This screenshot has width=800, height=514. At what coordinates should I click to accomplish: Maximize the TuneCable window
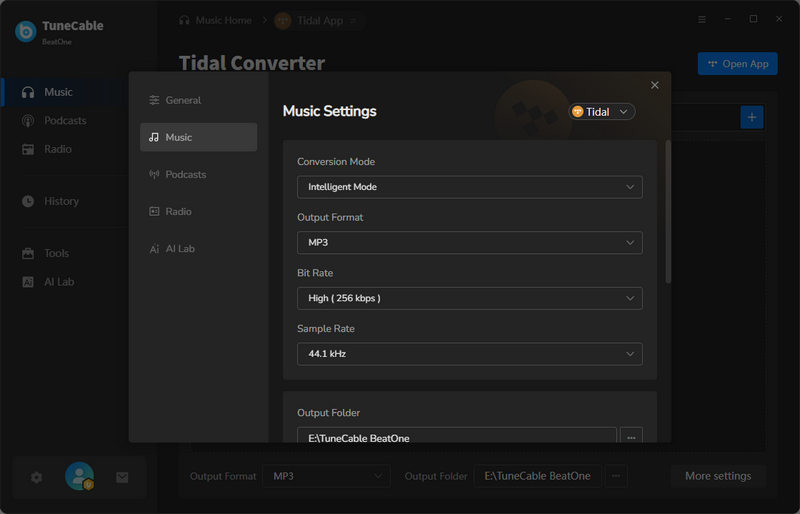pos(753,19)
